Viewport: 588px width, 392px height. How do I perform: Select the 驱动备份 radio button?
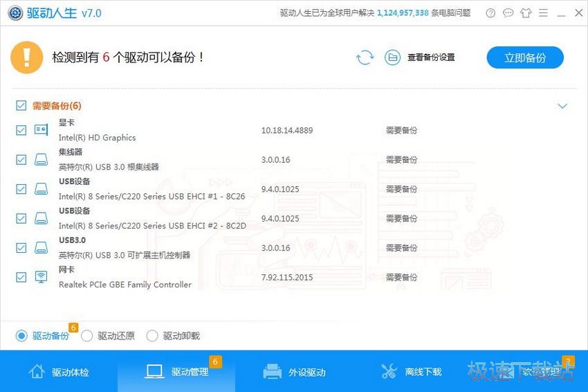click(21, 335)
